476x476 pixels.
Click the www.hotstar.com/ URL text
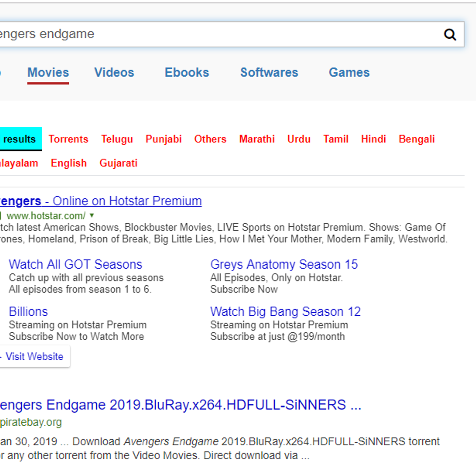coord(46,215)
